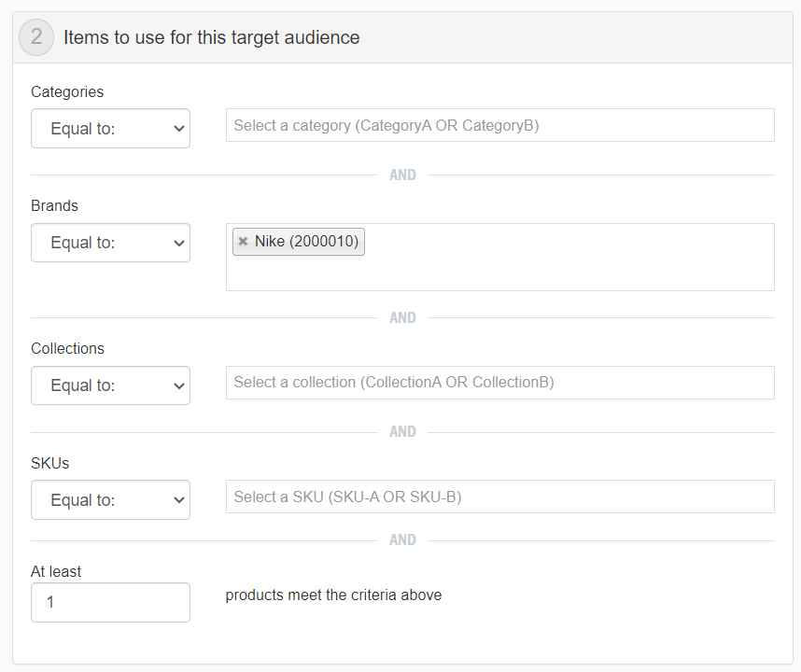Expand the Collections 'Equal to:' dropdown

pyautogui.click(x=110, y=385)
